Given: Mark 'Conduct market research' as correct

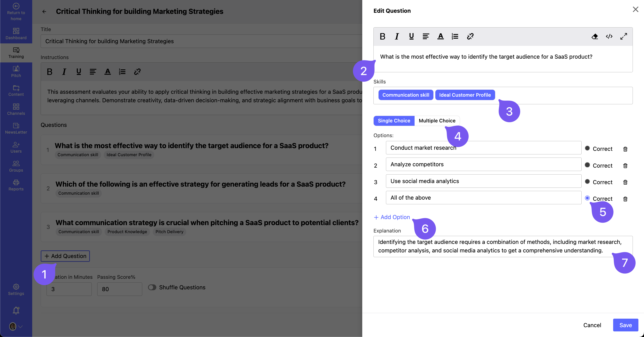Looking at the screenshot, I should coord(588,148).
